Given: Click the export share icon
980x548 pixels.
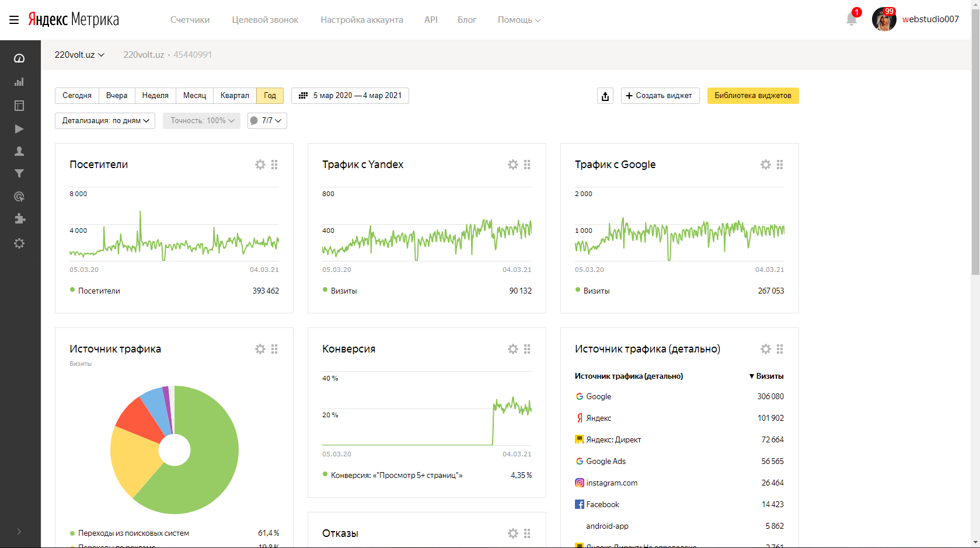Looking at the screenshot, I should click(x=605, y=96).
